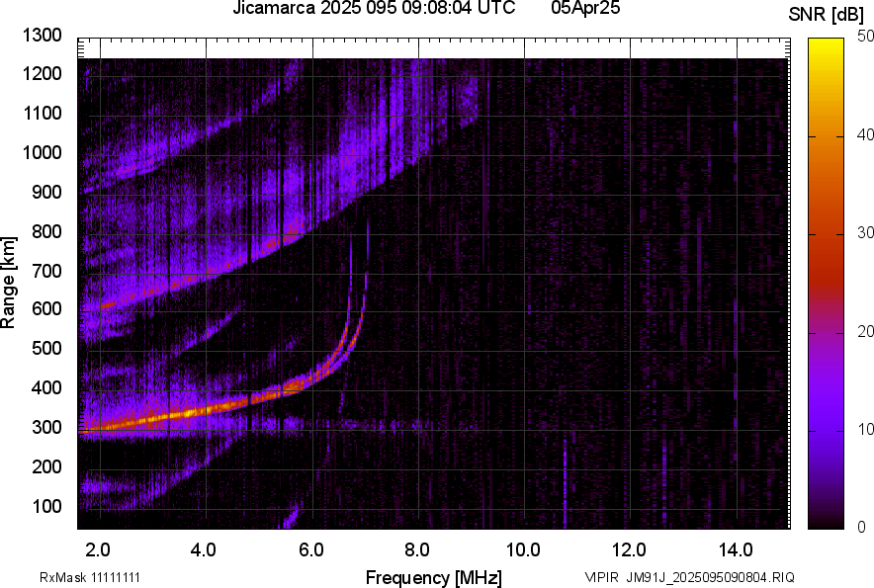874x588 pixels.
Task: Click the 1000 range tick label
Action: pyautogui.click(x=42, y=152)
